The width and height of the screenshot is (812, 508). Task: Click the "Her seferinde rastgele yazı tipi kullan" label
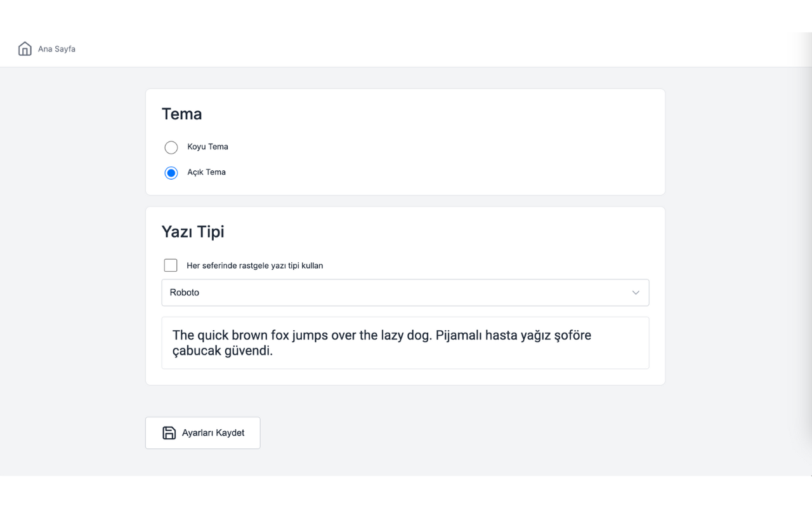click(254, 265)
